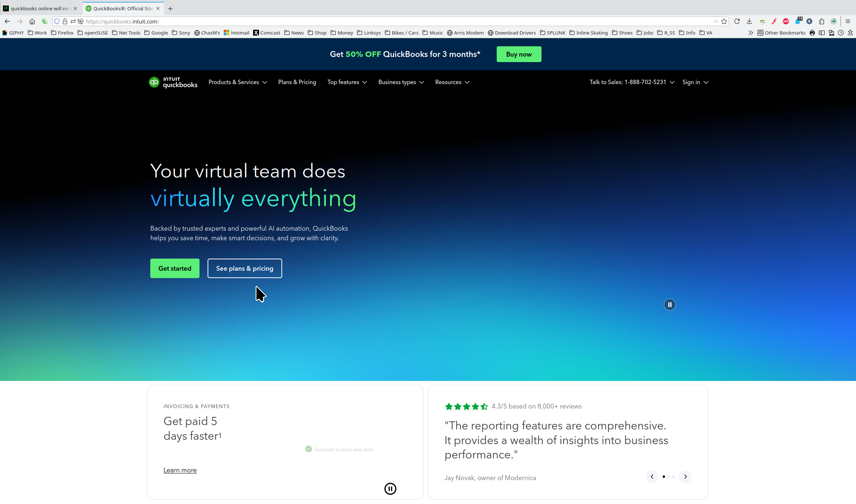Select the first review carousel dot

pyautogui.click(x=663, y=476)
